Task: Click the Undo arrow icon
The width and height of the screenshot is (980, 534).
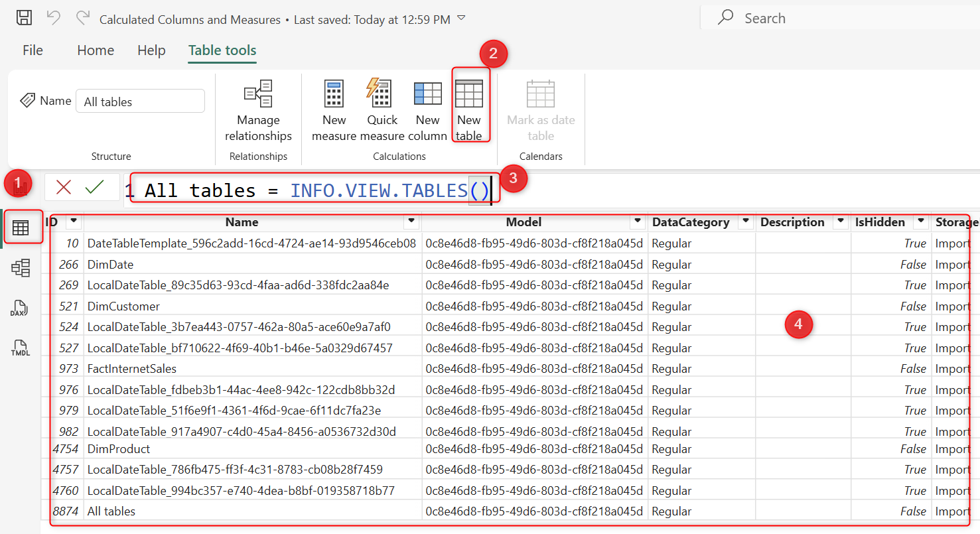Action: click(x=54, y=18)
